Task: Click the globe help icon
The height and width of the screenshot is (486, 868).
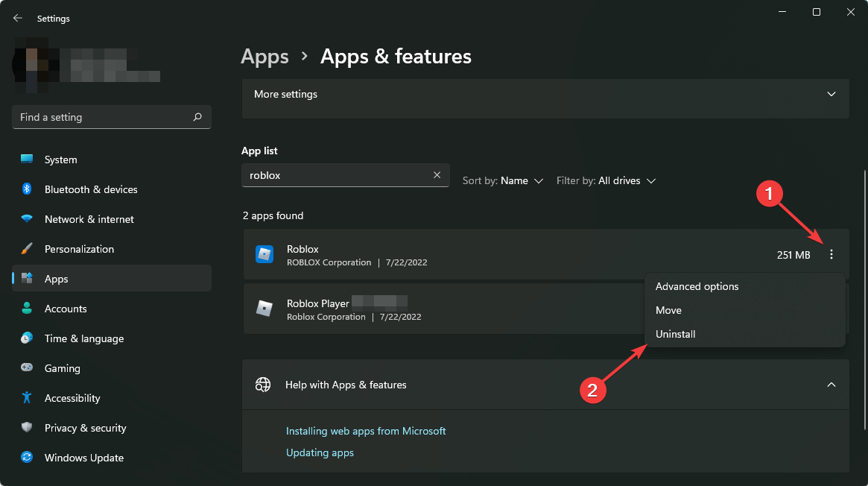Action: pos(263,384)
